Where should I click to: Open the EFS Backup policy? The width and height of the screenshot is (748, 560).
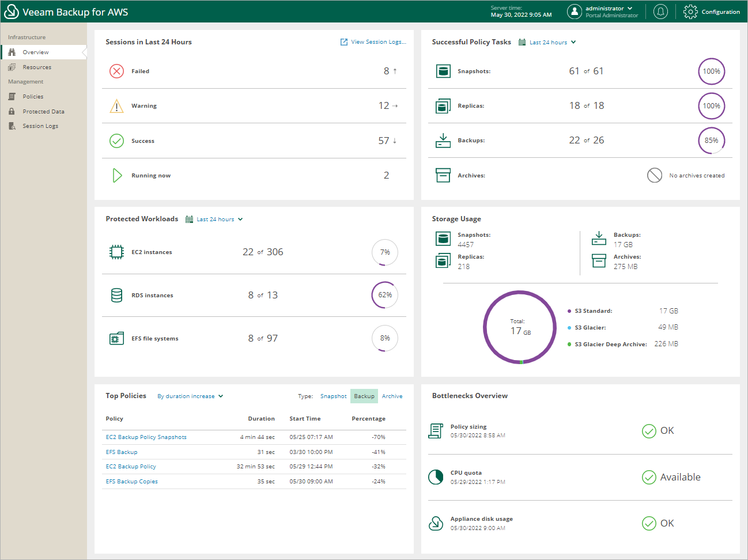coord(121,452)
